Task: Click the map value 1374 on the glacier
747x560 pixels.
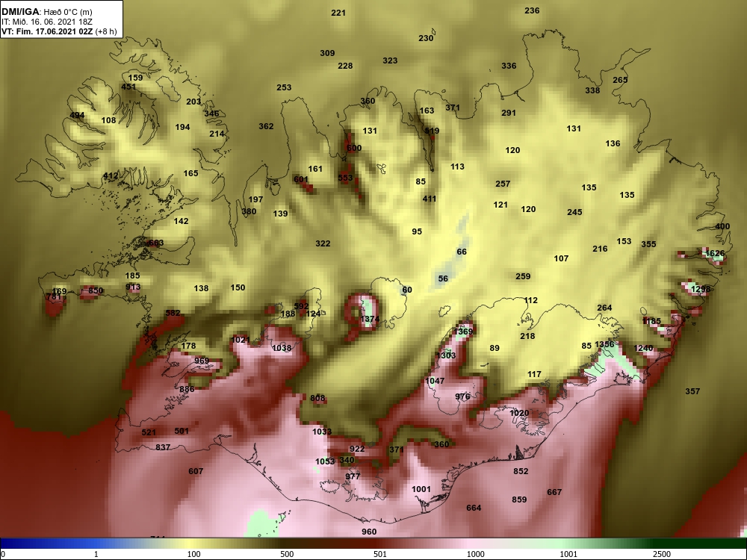Action: pos(370,319)
